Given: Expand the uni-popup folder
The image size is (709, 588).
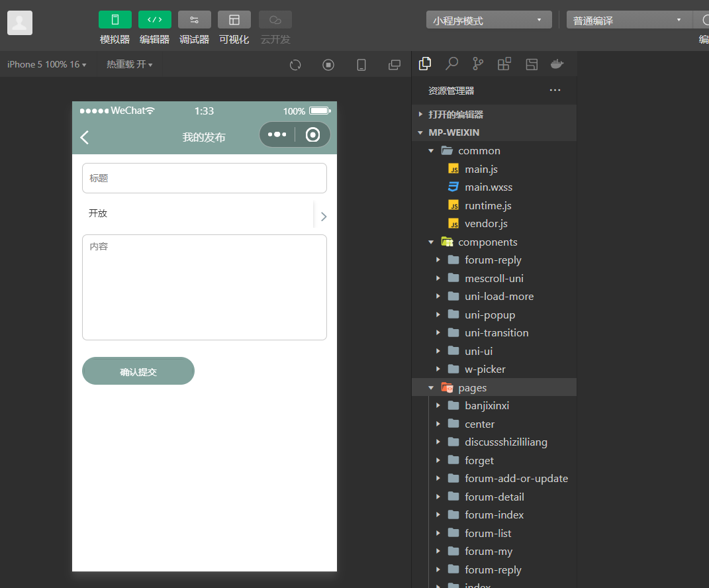Looking at the screenshot, I should click(495, 315).
